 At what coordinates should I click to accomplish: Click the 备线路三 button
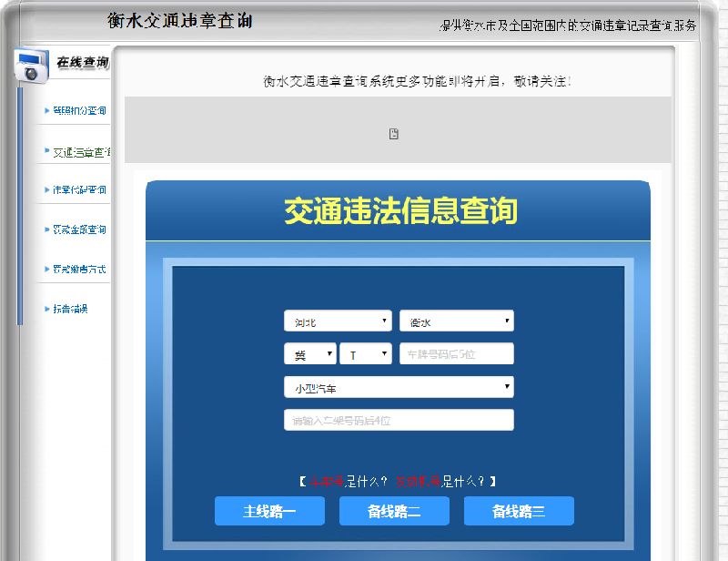(x=519, y=511)
